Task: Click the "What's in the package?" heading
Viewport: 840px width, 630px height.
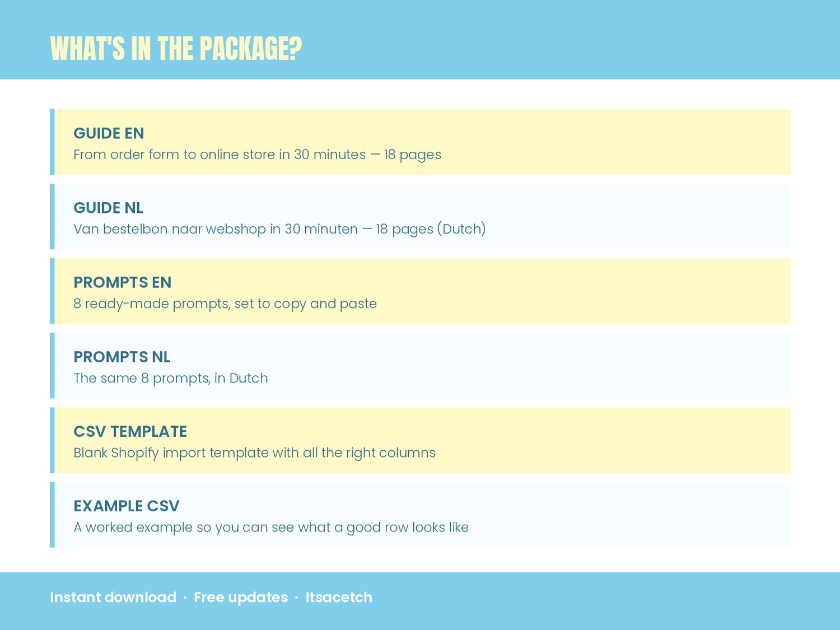Action: (x=176, y=48)
